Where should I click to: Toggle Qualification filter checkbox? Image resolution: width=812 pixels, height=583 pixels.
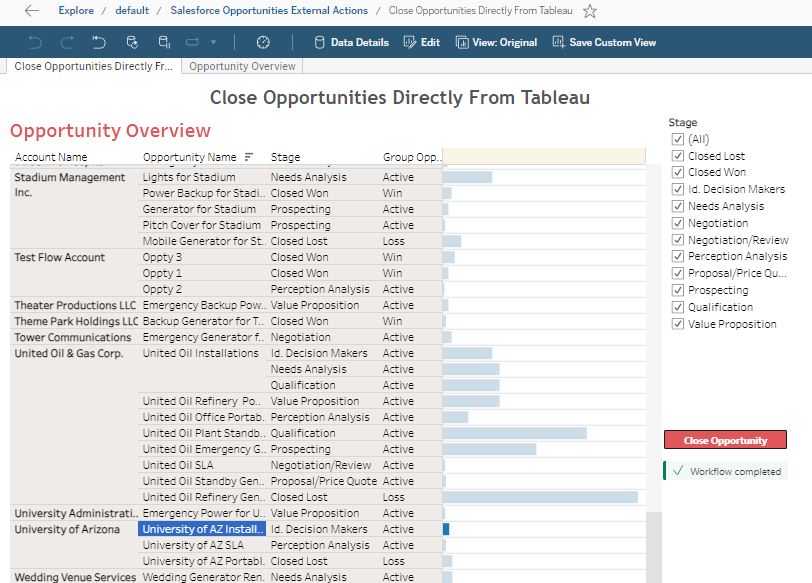click(677, 307)
